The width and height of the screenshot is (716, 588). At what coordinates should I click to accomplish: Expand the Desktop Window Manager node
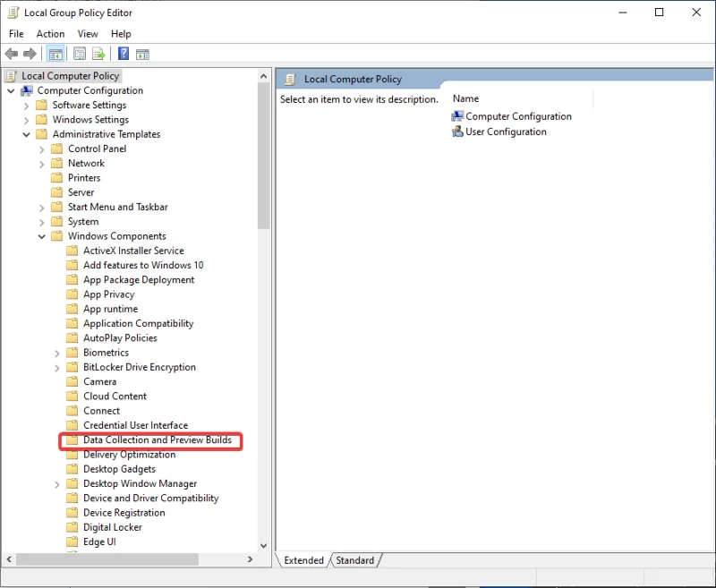57,484
